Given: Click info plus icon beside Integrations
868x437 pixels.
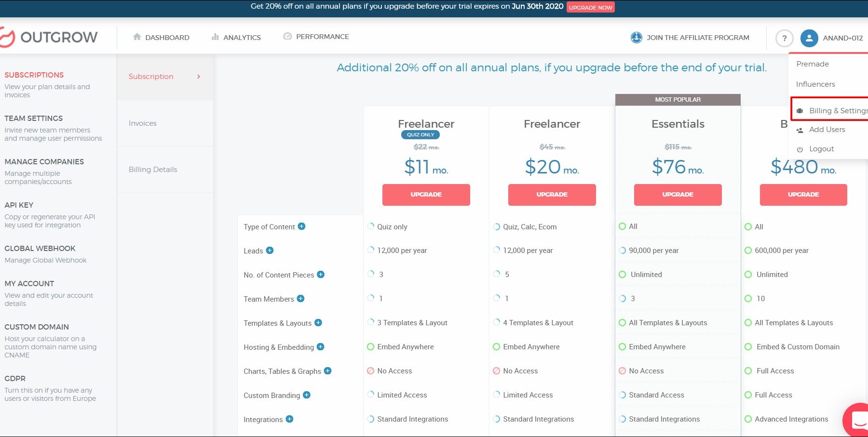Looking at the screenshot, I should point(289,419).
